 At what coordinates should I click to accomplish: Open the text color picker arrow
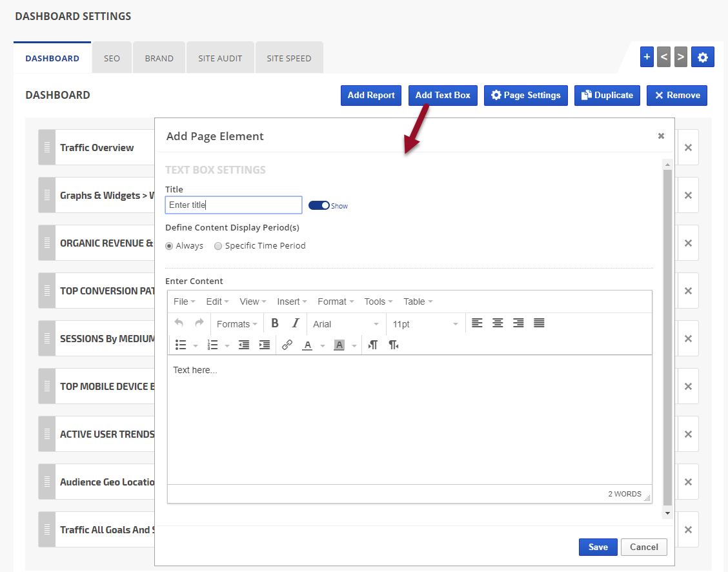point(323,346)
